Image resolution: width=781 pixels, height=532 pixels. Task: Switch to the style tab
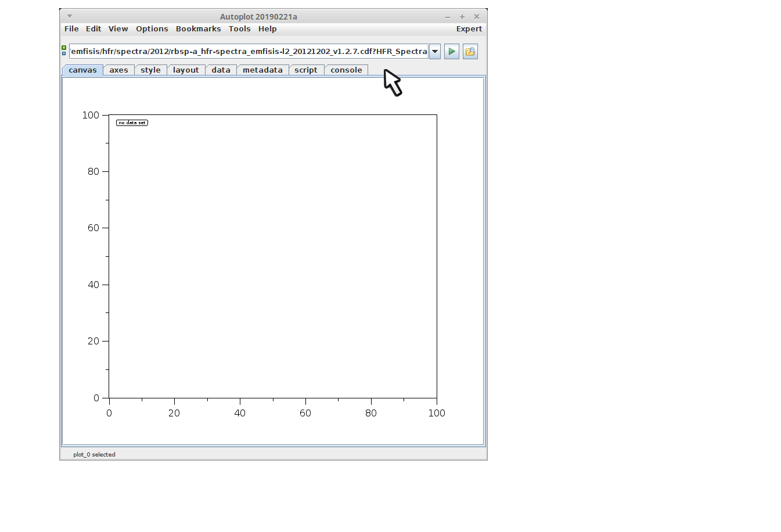tap(150, 70)
